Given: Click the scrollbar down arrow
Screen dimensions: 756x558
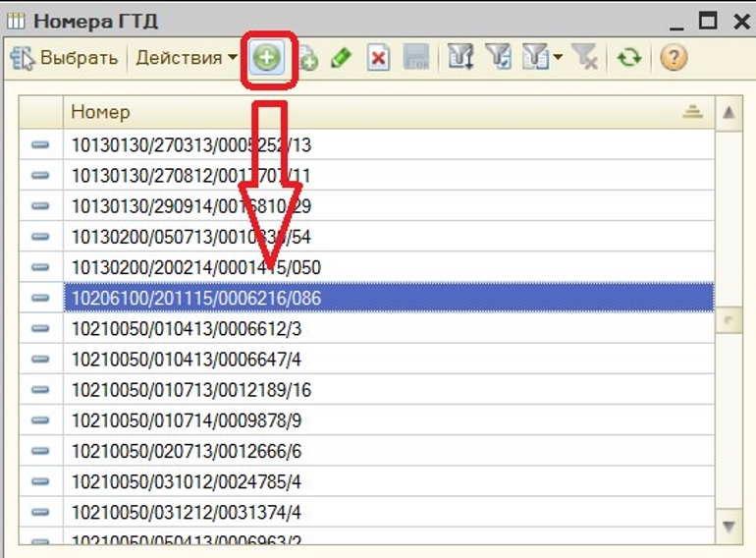Looking at the screenshot, I should click(x=729, y=527).
